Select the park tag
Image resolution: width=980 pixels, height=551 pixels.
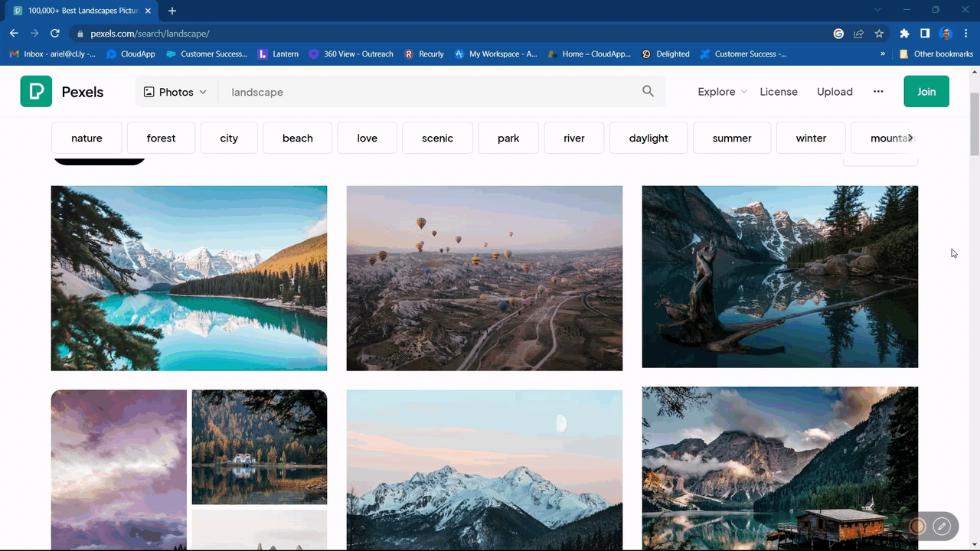508,138
